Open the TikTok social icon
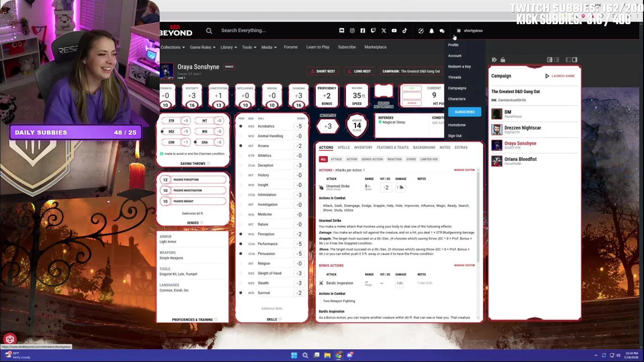The height and width of the screenshot is (362, 644). tap(405, 31)
